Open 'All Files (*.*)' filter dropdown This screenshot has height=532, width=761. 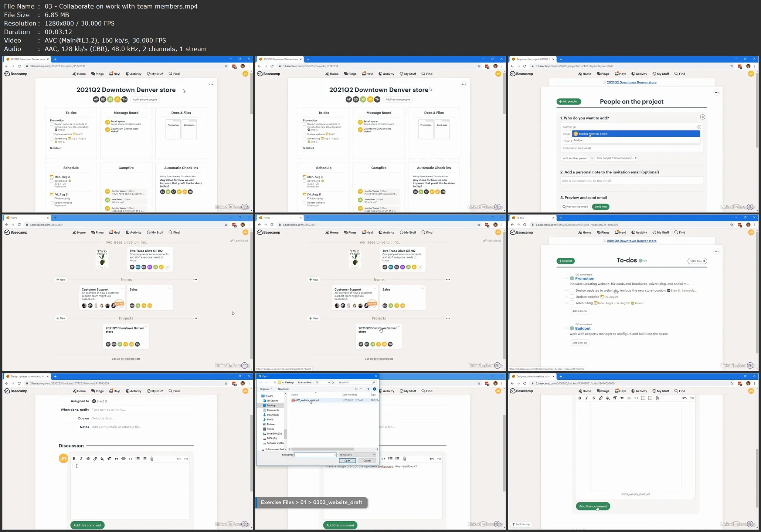click(357, 455)
